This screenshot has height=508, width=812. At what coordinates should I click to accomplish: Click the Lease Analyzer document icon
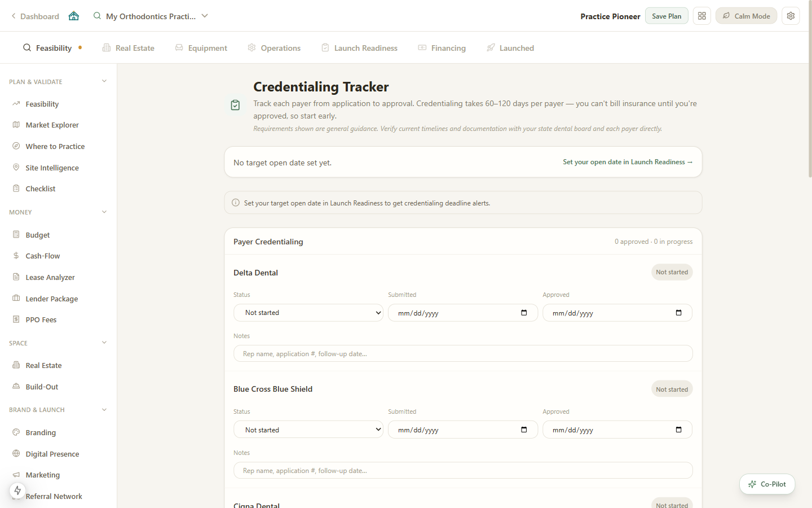point(16,277)
